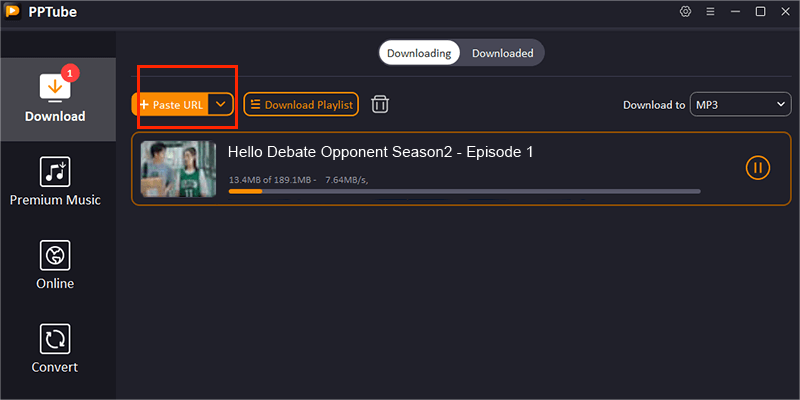Open the settings gear icon
Image resolution: width=800 pixels, height=400 pixels.
(685, 12)
